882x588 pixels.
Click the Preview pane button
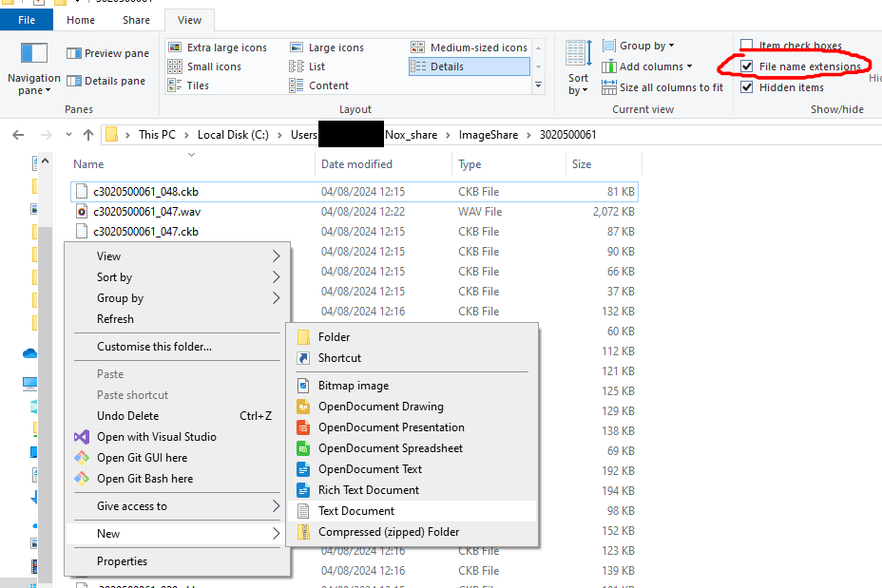(x=107, y=54)
